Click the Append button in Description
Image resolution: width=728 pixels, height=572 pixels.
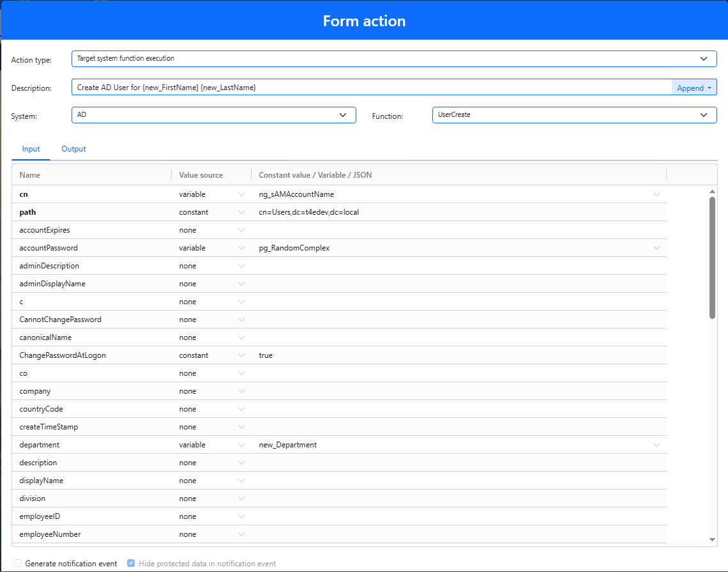pos(694,88)
